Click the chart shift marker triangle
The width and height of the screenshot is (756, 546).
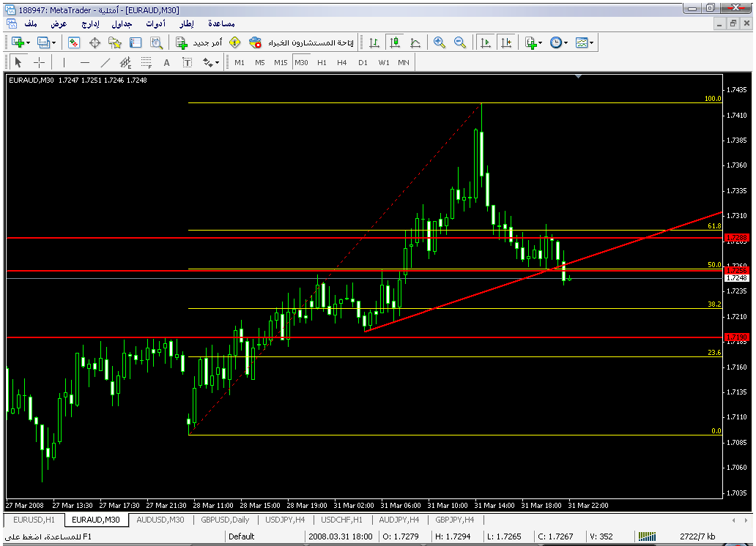pyautogui.click(x=579, y=76)
